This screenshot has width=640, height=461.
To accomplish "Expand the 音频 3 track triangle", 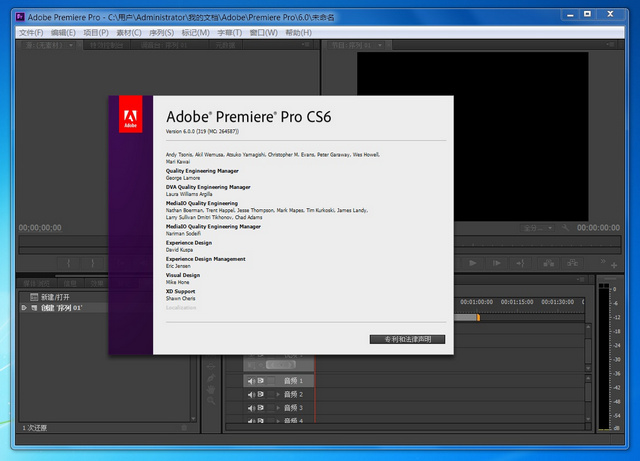I will [x=277, y=408].
